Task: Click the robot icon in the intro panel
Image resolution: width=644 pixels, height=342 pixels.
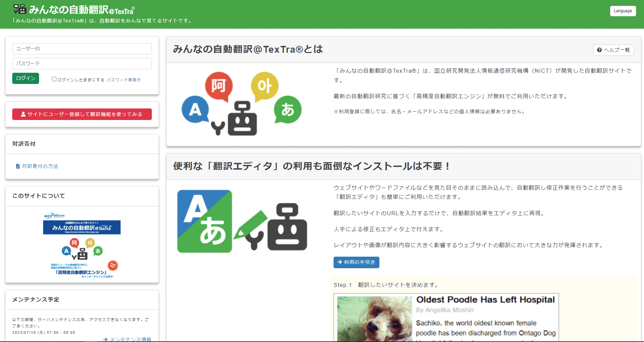Action: pyautogui.click(x=234, y=118)
